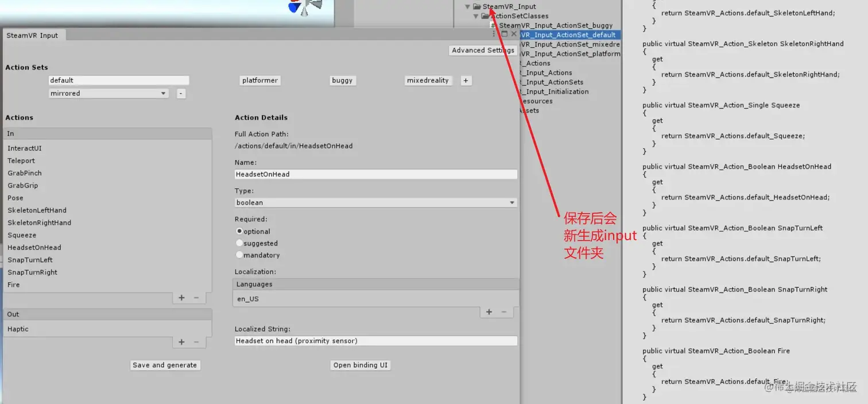868x404 pixels.
Task: Click the Advanced Settings button
Action: [x=483, y=51]
